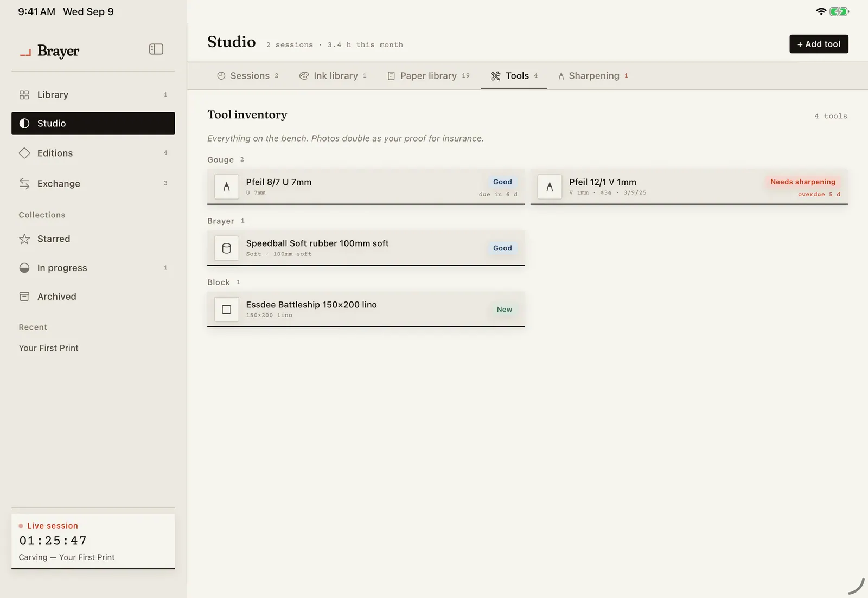
Task: Click the Pfeil 12/1 V gouge icon
Action: 550,187
